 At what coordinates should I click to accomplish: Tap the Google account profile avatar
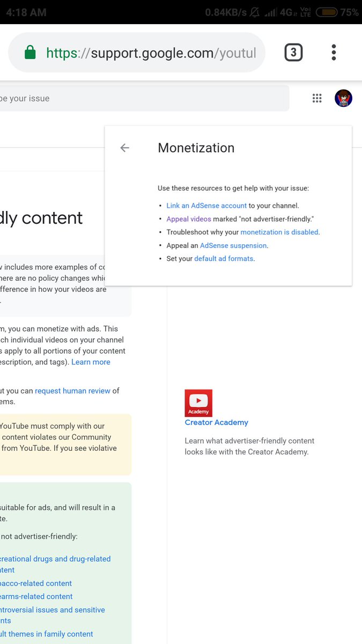point(343,98)
